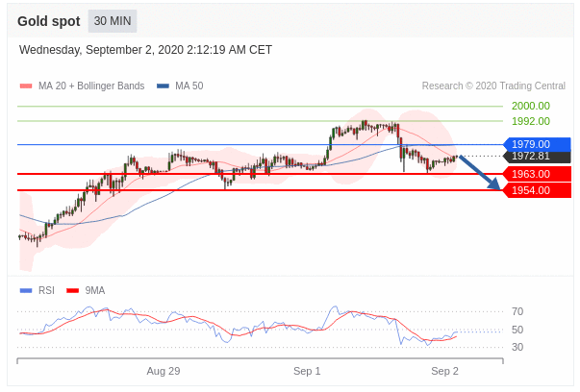Image resolution: width=580 pixels, height=392 pixels.
Task: Click the RSI 30 level label
Action: point(517,347)
